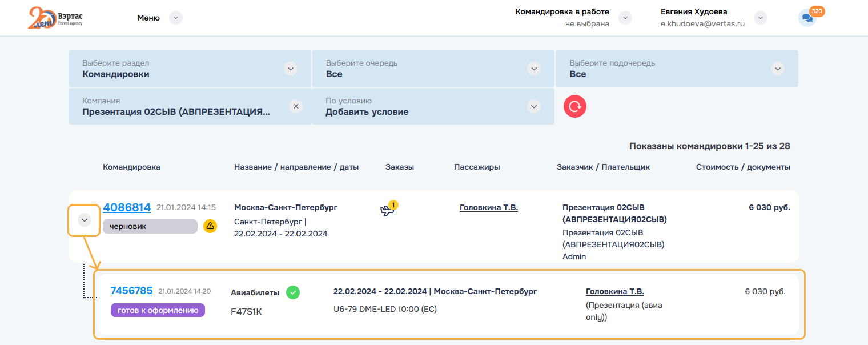Screen dimensions: 868x345
Task: Open the Выберите раздел dropdown
Action: click(190, 69)
